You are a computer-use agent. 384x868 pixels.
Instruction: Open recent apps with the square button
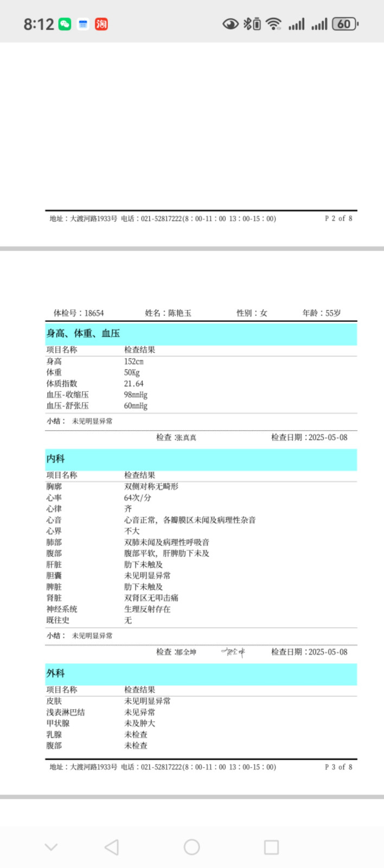(271, 847)
